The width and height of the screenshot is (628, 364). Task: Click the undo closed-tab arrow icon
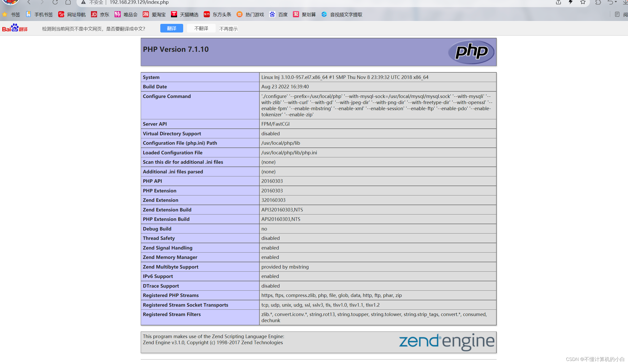click(x=610, y=2)
